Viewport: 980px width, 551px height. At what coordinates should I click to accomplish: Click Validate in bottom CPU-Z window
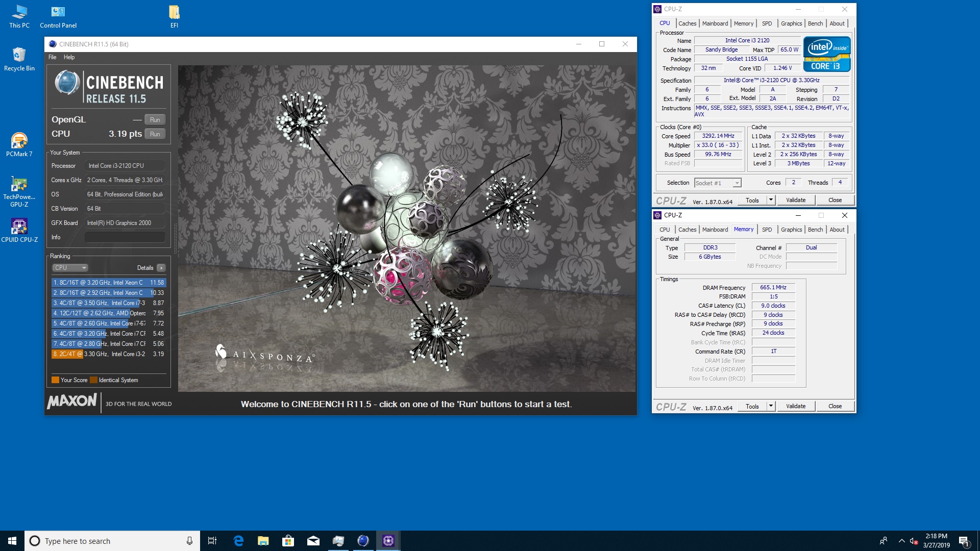tap(796, 407)
